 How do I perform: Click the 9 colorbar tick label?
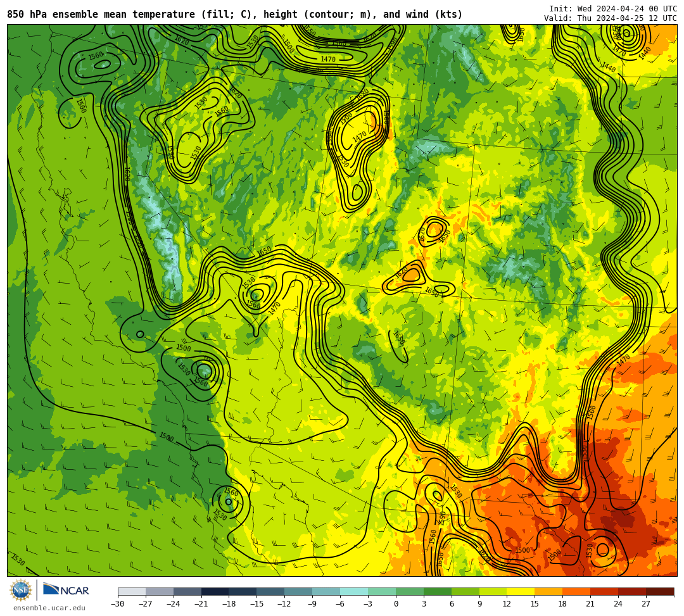coord(479,604)
